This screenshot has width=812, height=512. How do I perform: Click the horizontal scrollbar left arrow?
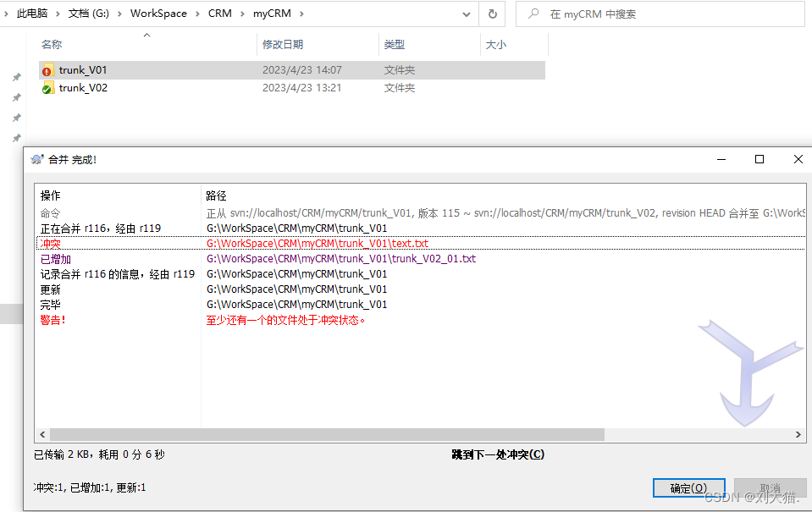(x=42, y=435)
